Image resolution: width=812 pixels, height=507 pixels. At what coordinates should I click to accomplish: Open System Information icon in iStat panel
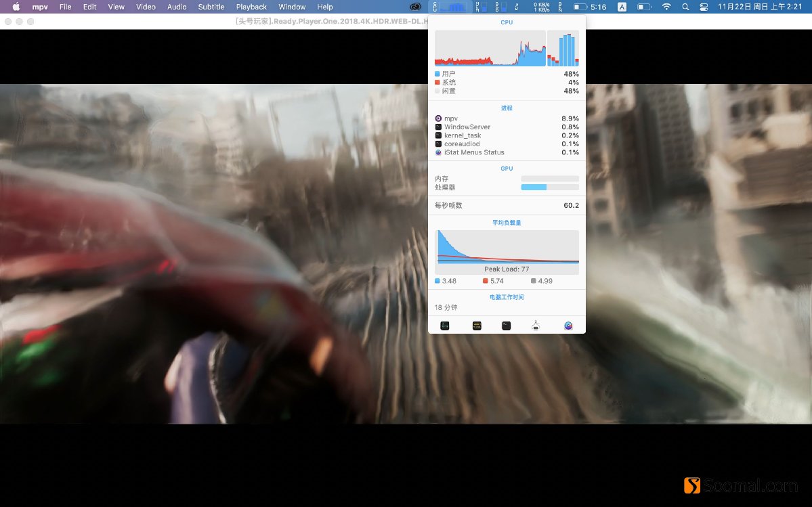(x=536, y=326)
